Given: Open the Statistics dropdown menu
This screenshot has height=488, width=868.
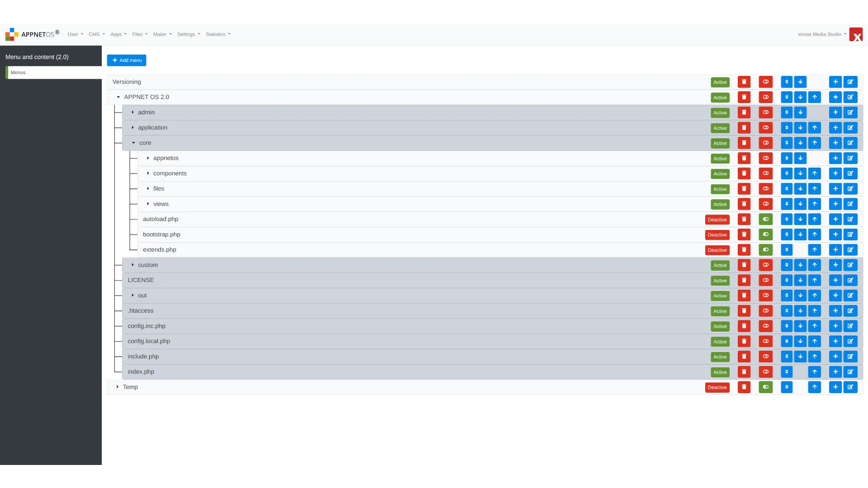Looking at the screenshot, I should (x=217, y=34).
